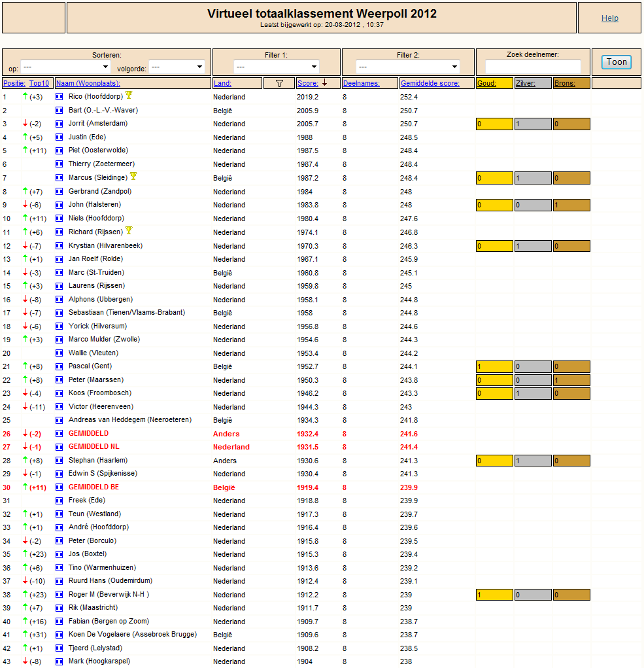Click the gold medal box in Pascal (Gent) row
The height and width of the screenshot is (668, 644).
[494, 366]
